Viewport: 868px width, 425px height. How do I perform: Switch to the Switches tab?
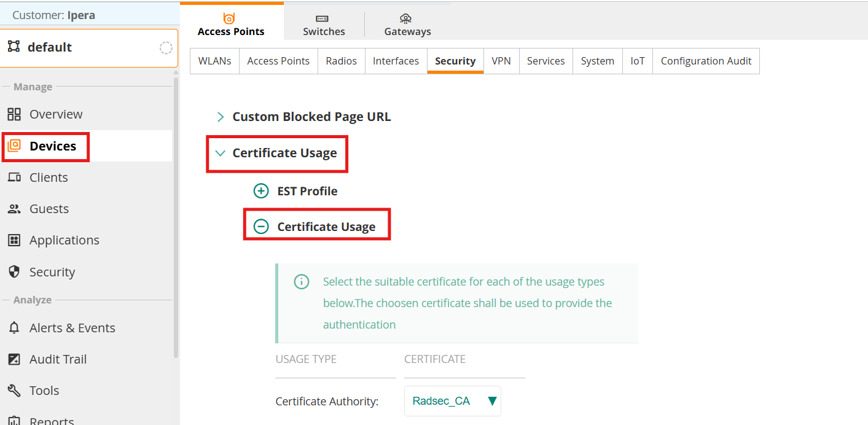pyautogui.click(x=324, y=25)
